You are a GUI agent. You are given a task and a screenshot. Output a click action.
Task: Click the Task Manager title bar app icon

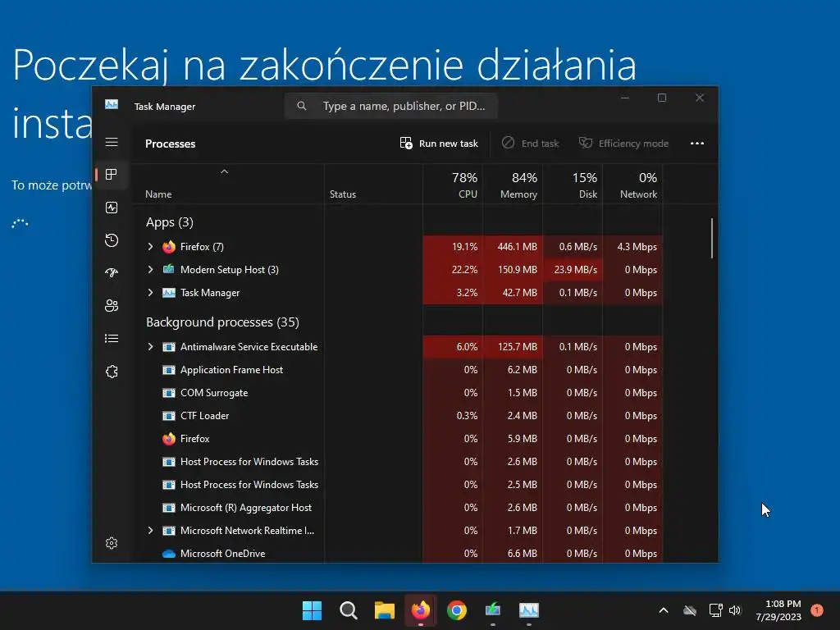click(x=112, y=104)
